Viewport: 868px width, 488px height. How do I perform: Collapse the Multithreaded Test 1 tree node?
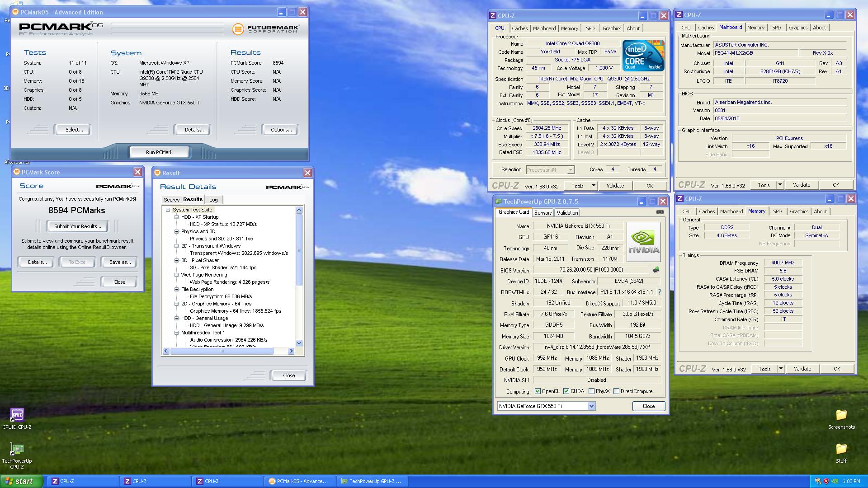tap(177, 333)
